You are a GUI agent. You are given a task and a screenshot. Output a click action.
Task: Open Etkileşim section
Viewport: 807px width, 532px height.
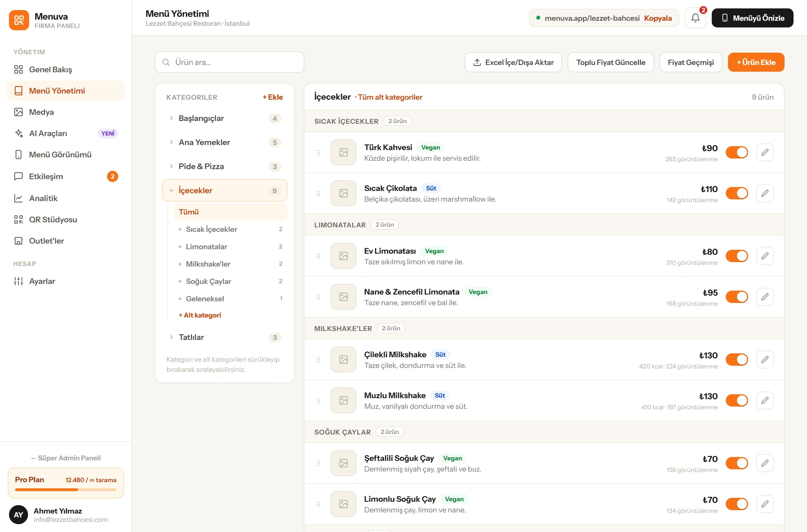pyautogui.click(x=66, y=176)
